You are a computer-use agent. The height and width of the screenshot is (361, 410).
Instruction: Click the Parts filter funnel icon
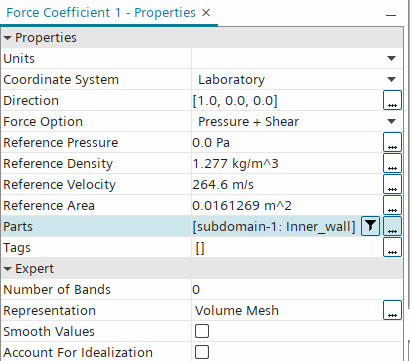tap(370, 226)
